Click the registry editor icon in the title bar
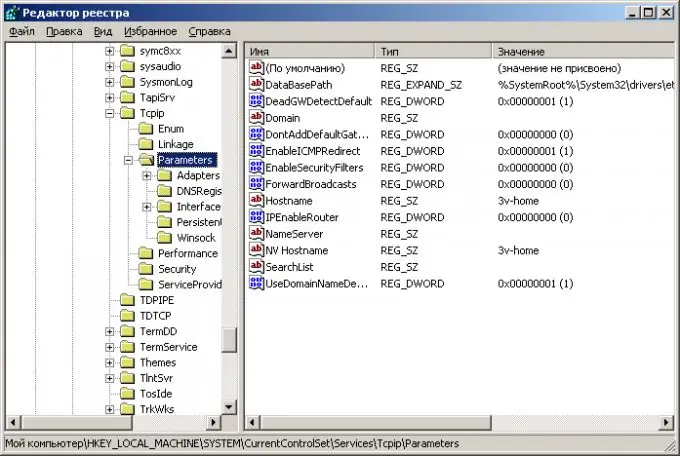680x456 pixels. (12, 13)
